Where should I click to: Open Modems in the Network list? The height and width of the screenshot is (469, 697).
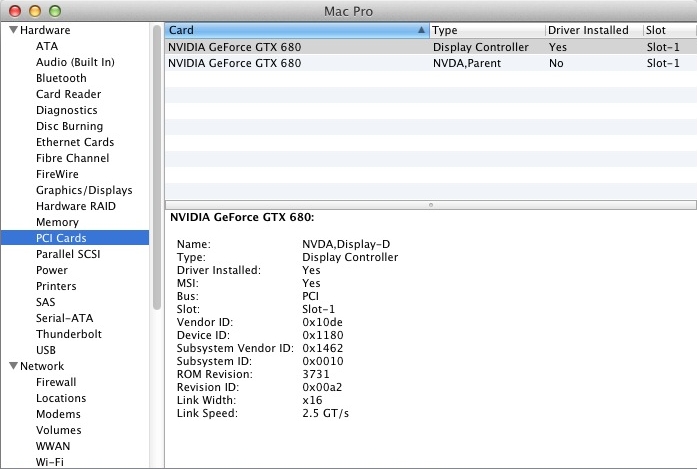click(58, 414)
